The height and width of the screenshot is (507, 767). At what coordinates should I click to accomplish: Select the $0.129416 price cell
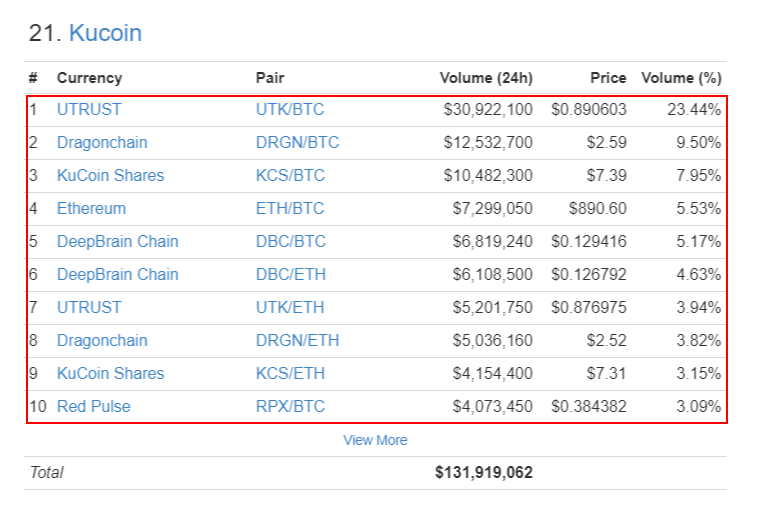[589, 241]
